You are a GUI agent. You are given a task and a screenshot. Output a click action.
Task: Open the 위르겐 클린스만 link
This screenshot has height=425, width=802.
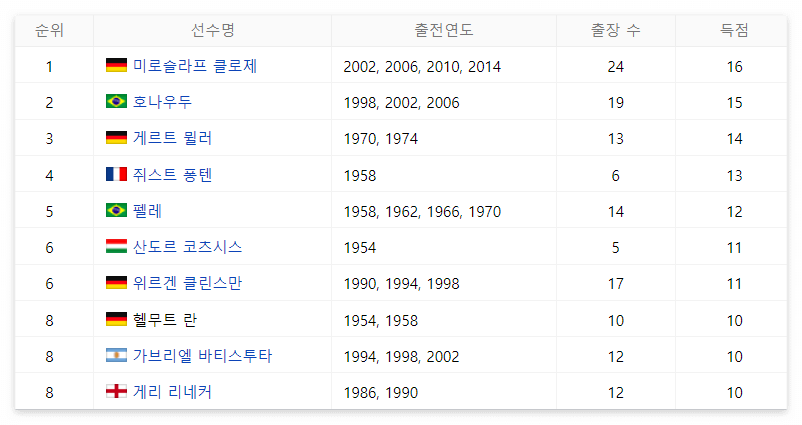tap(187, 283)
